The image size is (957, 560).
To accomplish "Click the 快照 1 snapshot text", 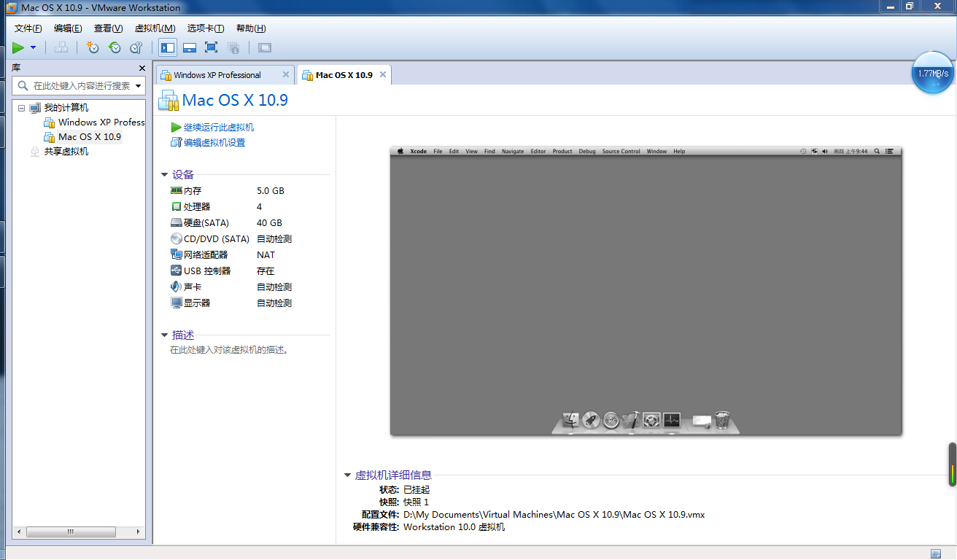I will point(416,502).
